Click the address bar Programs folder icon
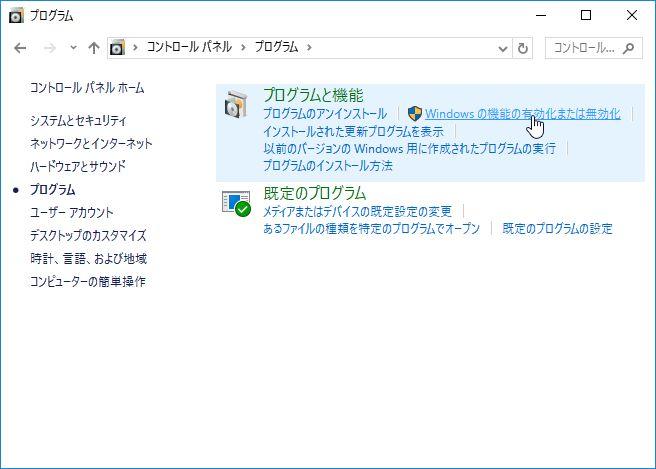 coord(118,48)
